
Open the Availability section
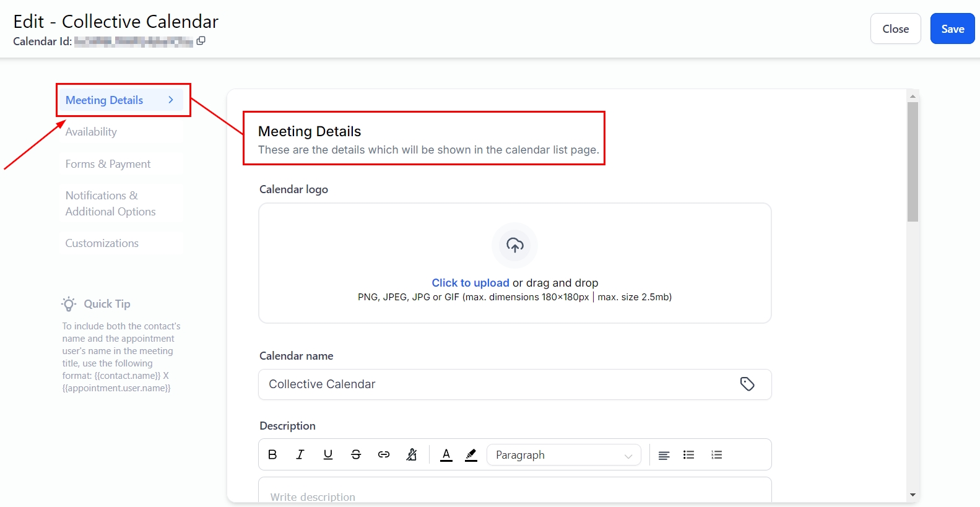91,132
